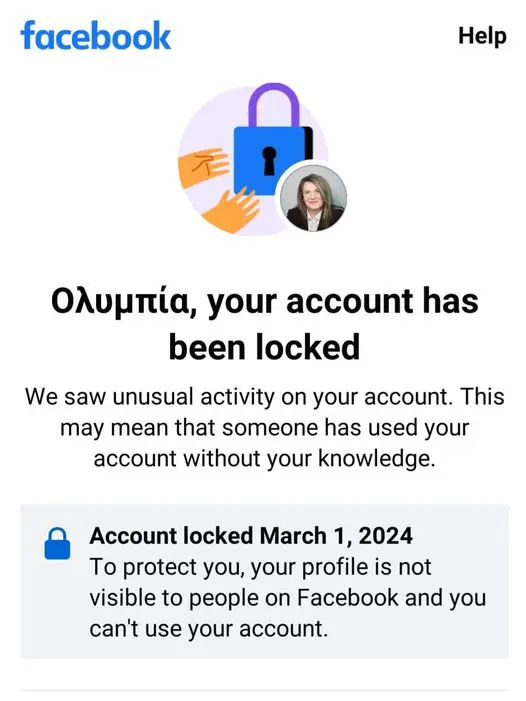The height and width of the screenshot is (701, 526).
Task: Open the Help link
Action: click(482, 36)
